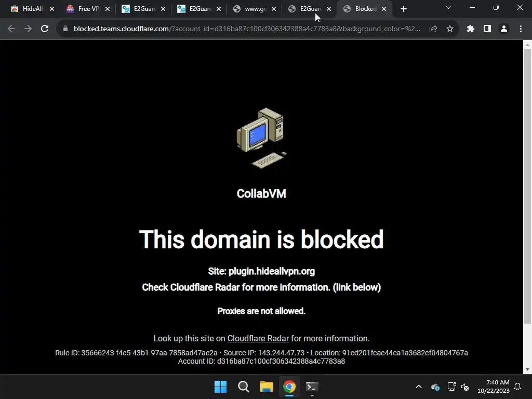The image size is (532, 399).
Task: Close the www.go tab
Action: (x=273, y=9)
